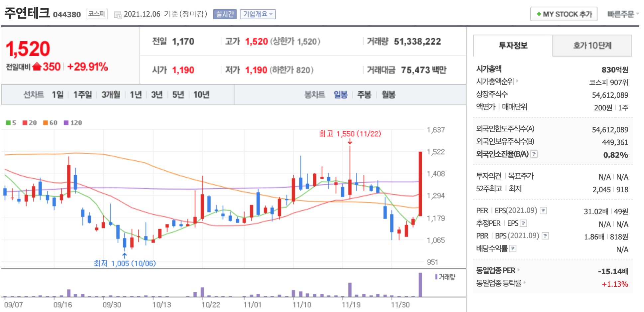The width and height of the screenshot is (644, 312).
Task: Click the 최고 1,550 (11/22) chart marker
Action: [x=350, y=134]
